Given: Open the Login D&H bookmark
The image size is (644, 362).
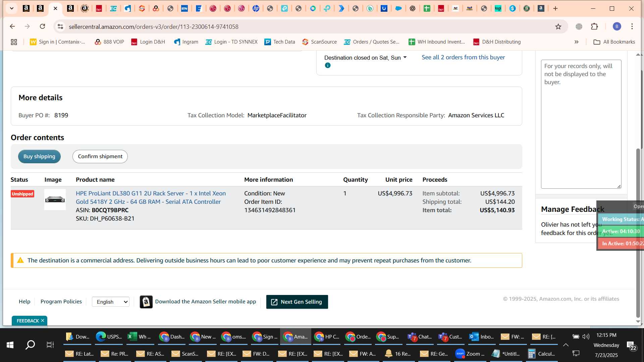Looking at the screenshot, I should [x=148, y=42].
